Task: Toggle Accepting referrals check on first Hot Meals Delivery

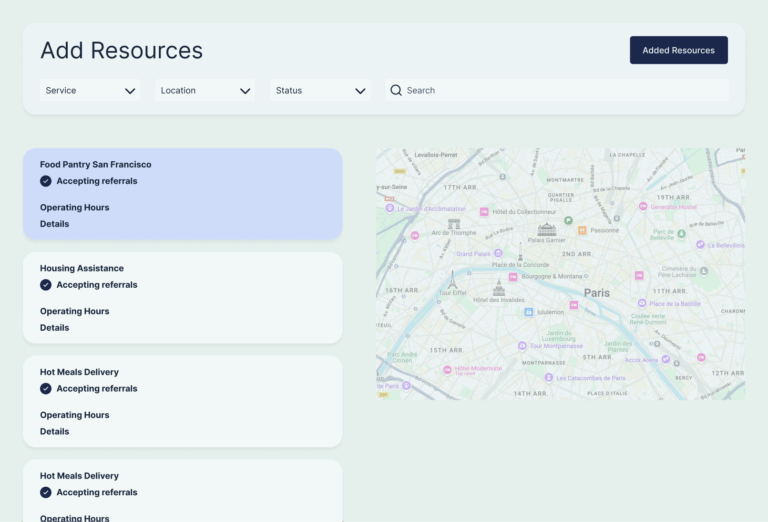Action: pyautogui.click(x=46, y=389)
